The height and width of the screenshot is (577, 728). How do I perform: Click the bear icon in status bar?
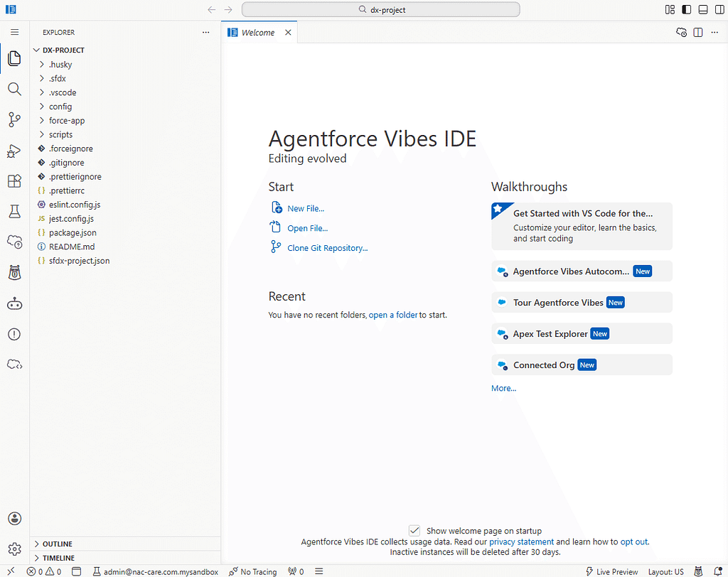(x=698, y=571)
